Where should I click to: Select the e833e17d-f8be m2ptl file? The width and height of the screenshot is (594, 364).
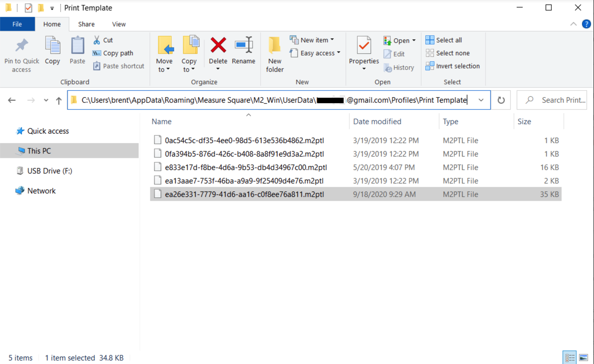click(x=246, y=167)
